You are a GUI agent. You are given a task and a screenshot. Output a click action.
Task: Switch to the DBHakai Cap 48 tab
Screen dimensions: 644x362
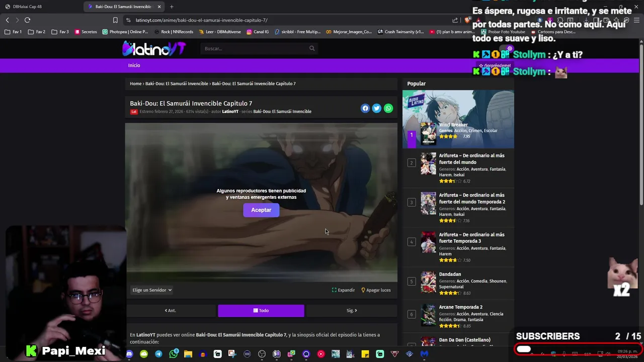(x=40, y=7)
